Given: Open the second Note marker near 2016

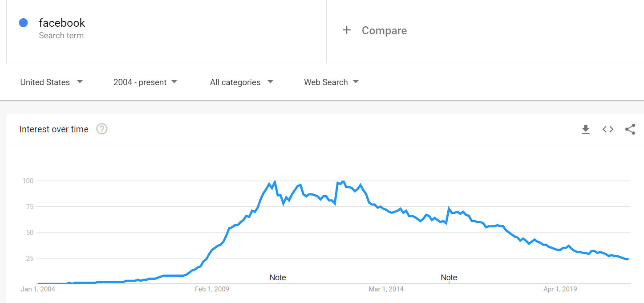Looking at the screenshot, I should (449, 278).
